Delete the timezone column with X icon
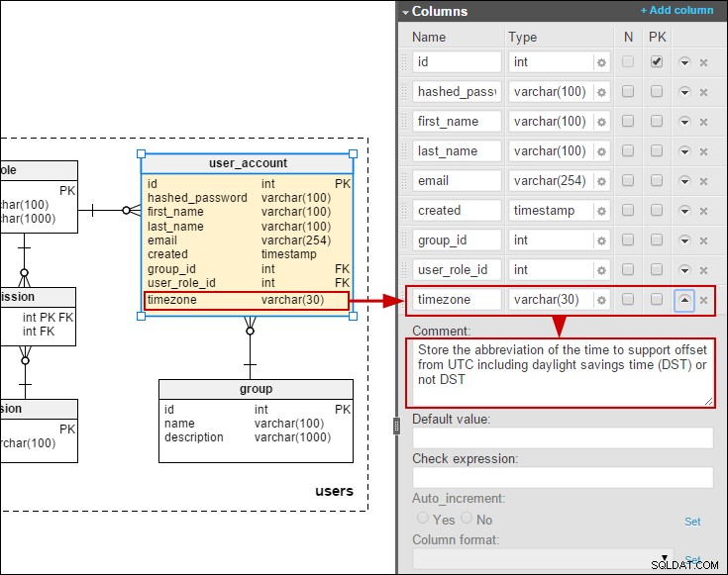 click(x=703, y=300)
